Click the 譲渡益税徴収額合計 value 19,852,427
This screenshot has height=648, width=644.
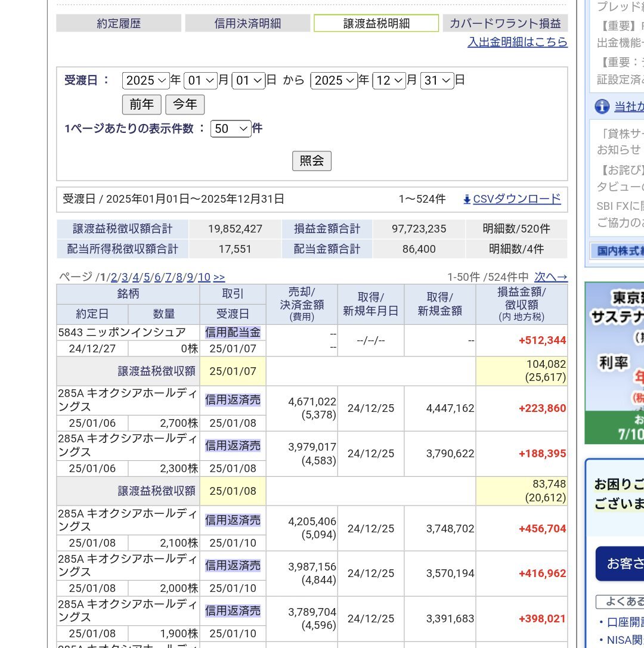tap(235, 229)
